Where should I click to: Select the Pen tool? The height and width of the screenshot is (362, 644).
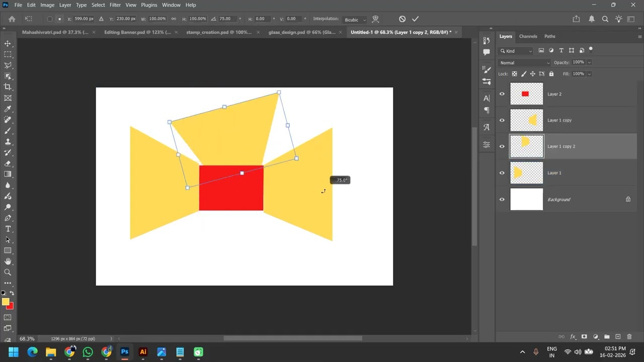pos(8,218)
